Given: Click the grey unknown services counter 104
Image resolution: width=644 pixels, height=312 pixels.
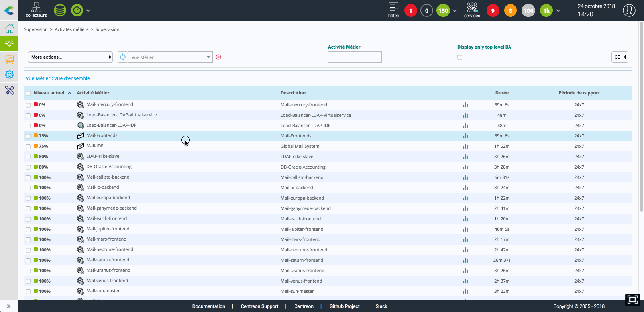Looking at the screenshot, I should pos(528,11).
